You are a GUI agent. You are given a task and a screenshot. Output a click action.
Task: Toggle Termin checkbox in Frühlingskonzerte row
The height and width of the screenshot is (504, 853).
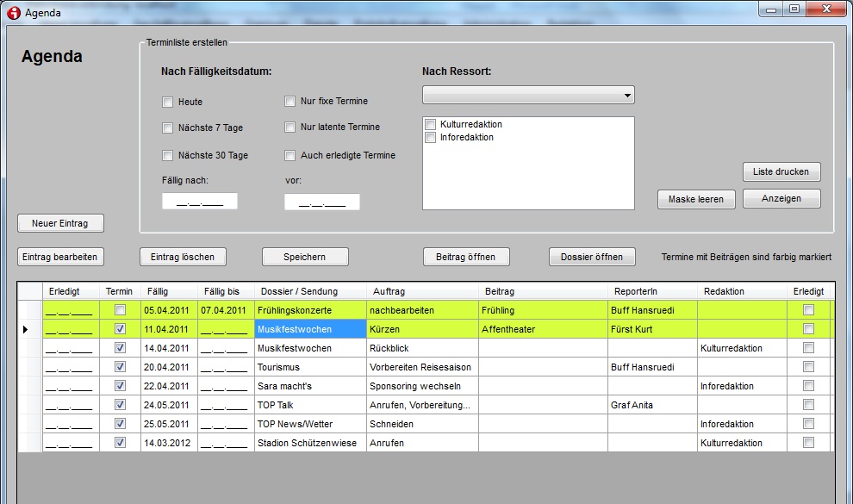click(120, 310)
